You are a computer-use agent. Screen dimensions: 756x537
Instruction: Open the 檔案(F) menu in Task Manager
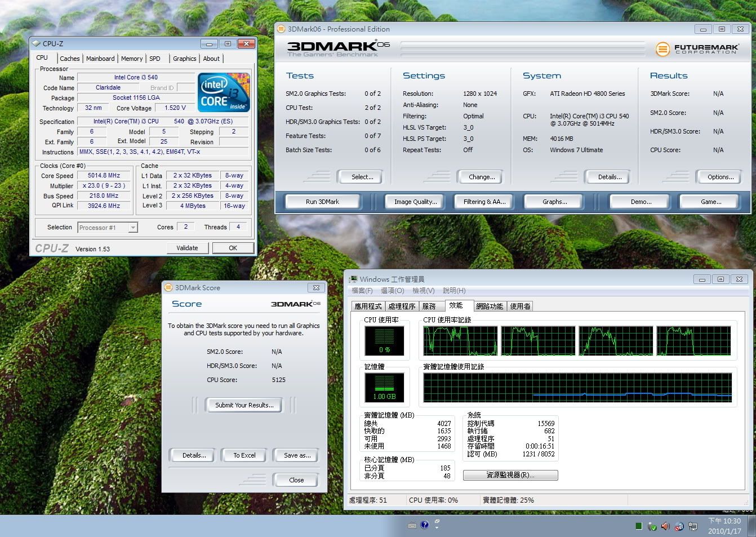point(362,291)
